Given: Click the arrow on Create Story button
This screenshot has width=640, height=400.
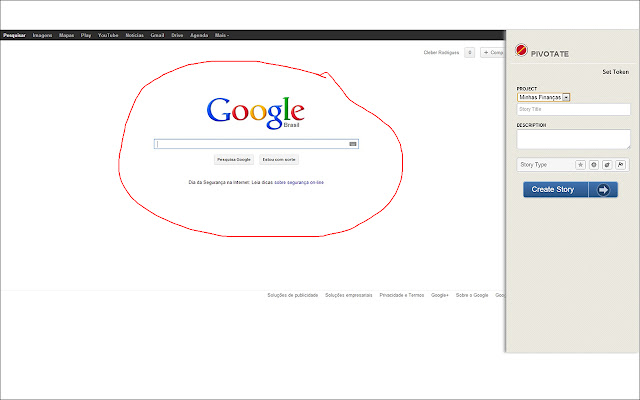Looking at the screenshot, I should pyautogui.click(x=603, y=190).
